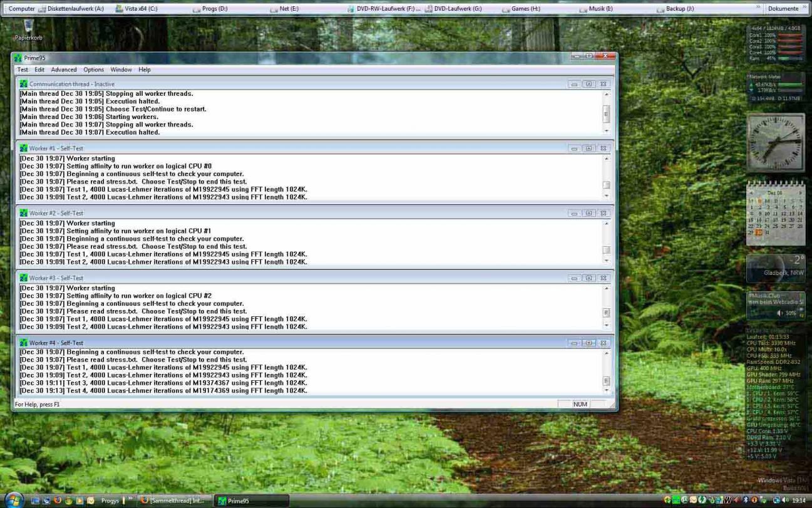This screenshot has width=812, height=508.
Task: Open Backup (J:) drive shortcut
Action: click(675, 9)
